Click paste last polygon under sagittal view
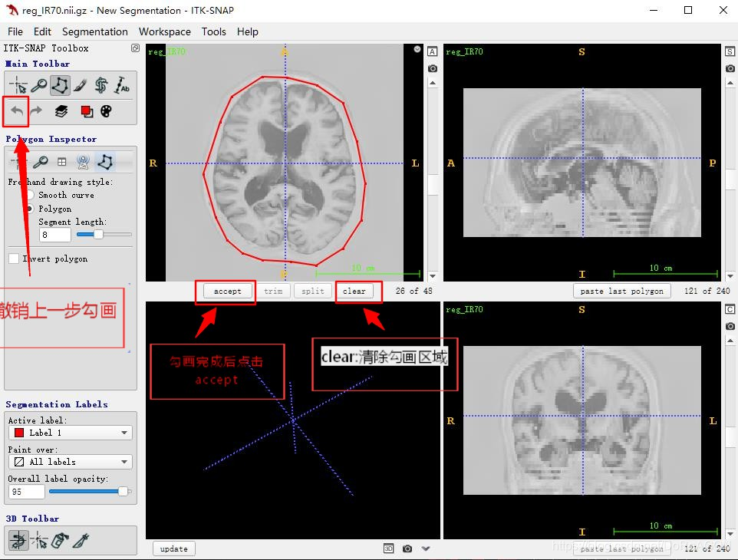The height and width of the screenshot is (560, 738). pyautogui.click(x=621, y=292)
